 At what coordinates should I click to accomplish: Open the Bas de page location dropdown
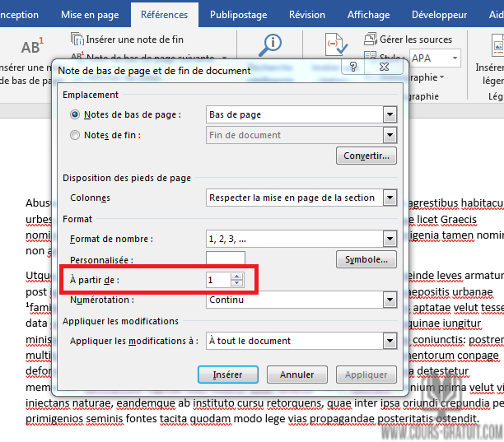tap(390, 114)
